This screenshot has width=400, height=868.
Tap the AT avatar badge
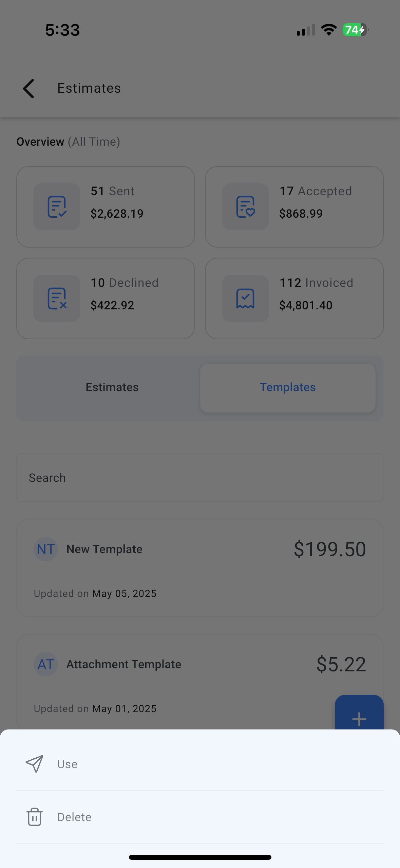[x=46, y=664]
